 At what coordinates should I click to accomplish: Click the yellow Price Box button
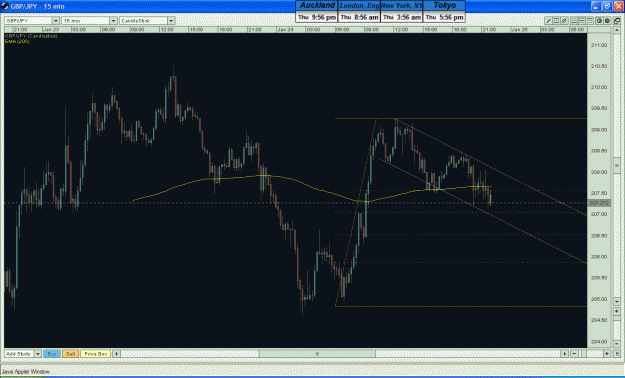point(96,354)
